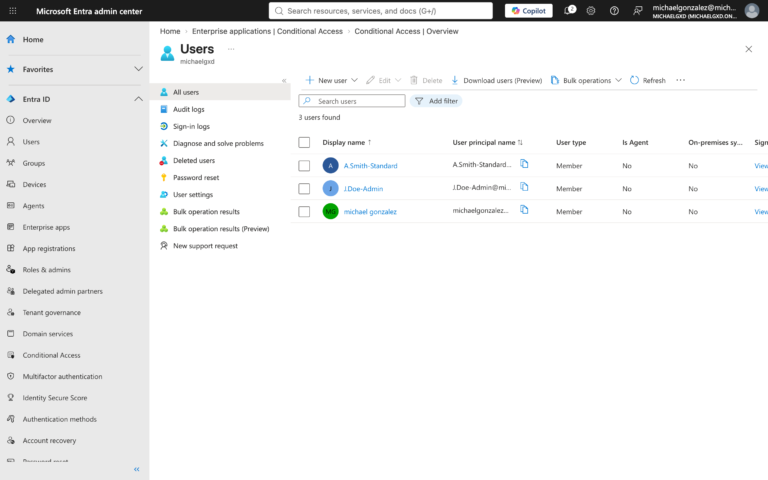
Task: Check the J.Doe-Admin row checkbox
Action: (x=304, y=189)
